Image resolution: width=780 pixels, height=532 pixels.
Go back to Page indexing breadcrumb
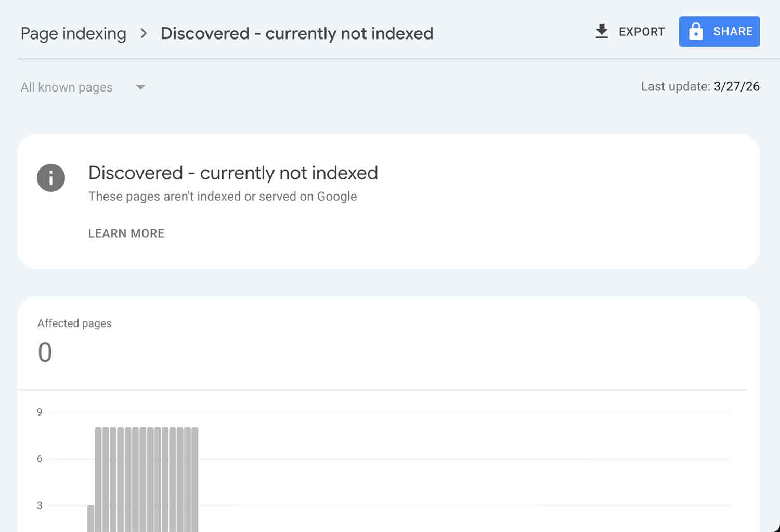click(x=73, y=33)
